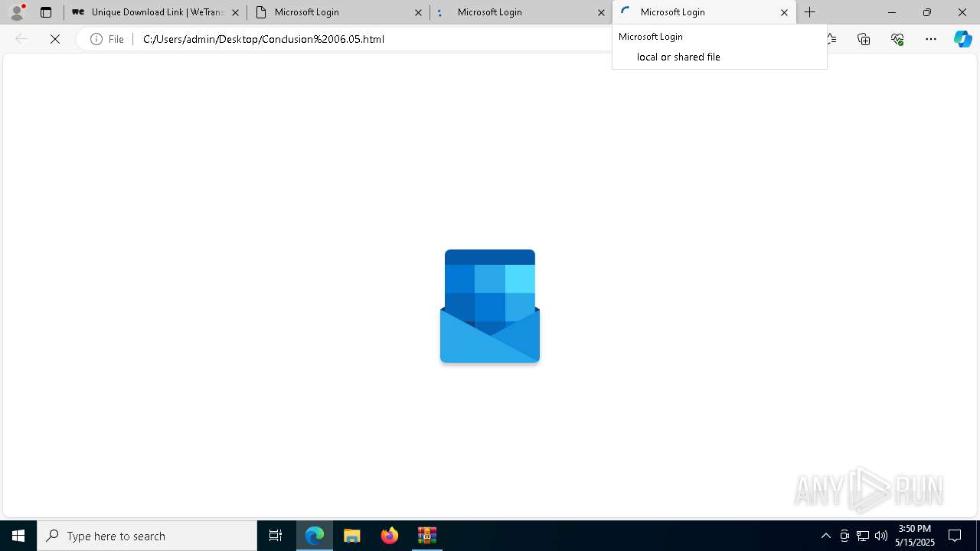This screenshot has height=551, width=980.
Task: Open the volume speaker tray icon
Action: [x=881, y=536]
